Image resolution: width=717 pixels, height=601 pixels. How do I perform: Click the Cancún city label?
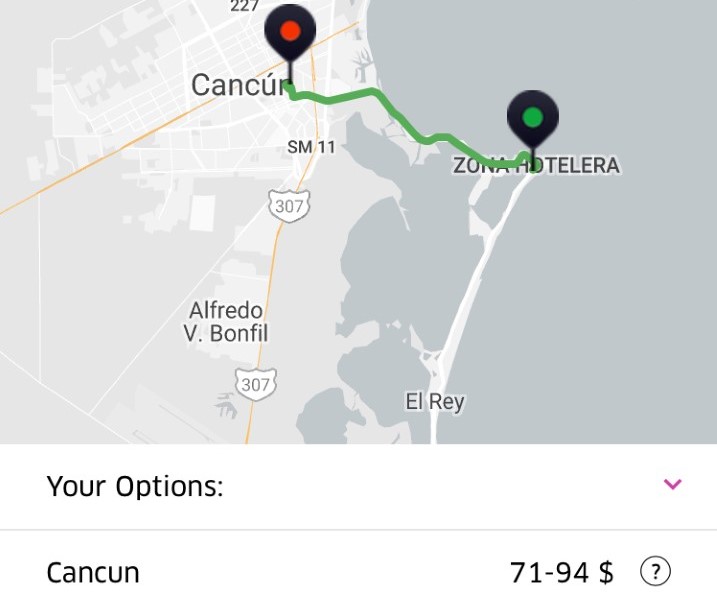click(x=240, y=85)
